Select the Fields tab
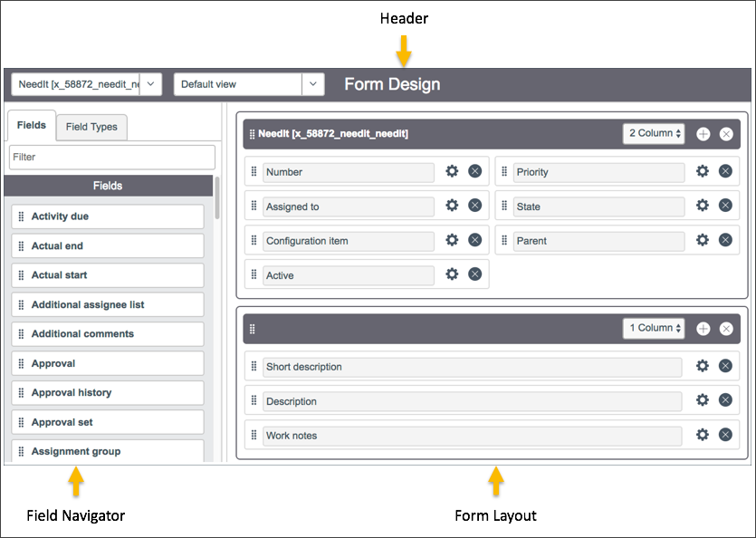Viewport: 756px width, 538px height. tap(32, 126)
